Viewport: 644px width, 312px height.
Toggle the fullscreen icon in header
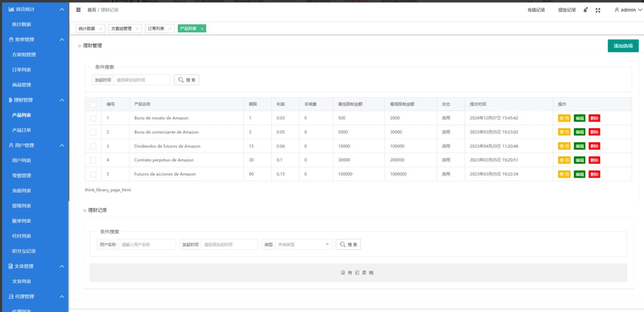pyautogui.click(x=598, y=10)
